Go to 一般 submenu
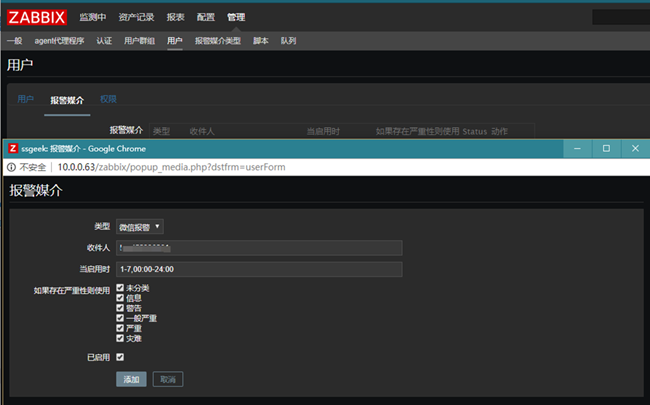650x405 pixels. click(x=15, y=41)
